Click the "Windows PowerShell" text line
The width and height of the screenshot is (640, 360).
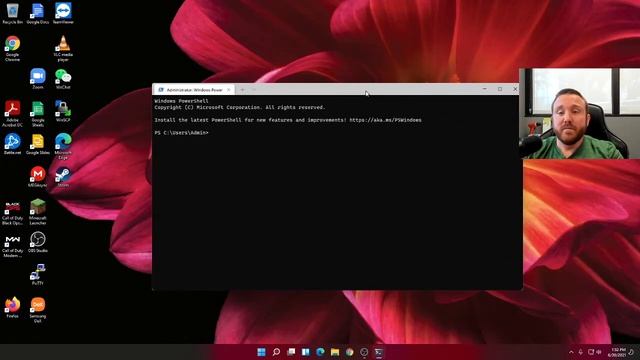point(181,101)
